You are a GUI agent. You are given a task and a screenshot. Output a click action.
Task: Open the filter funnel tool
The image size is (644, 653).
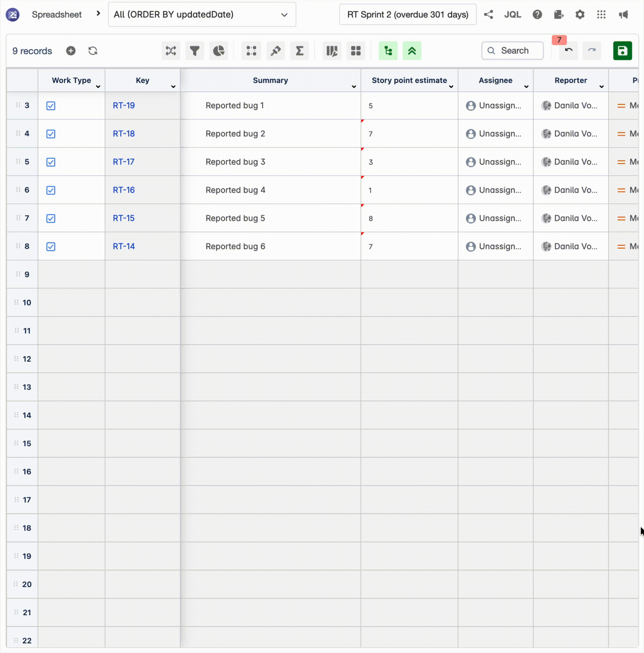tap(194, 51)
